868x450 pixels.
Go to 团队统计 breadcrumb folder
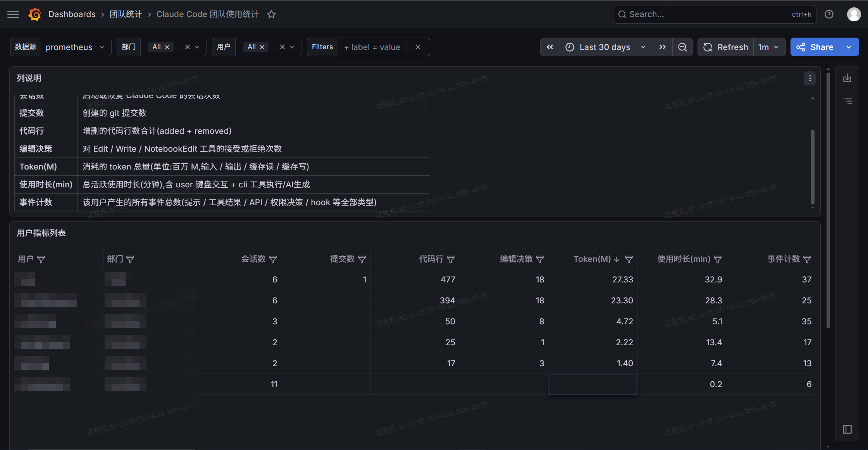[x=126, y=14]
